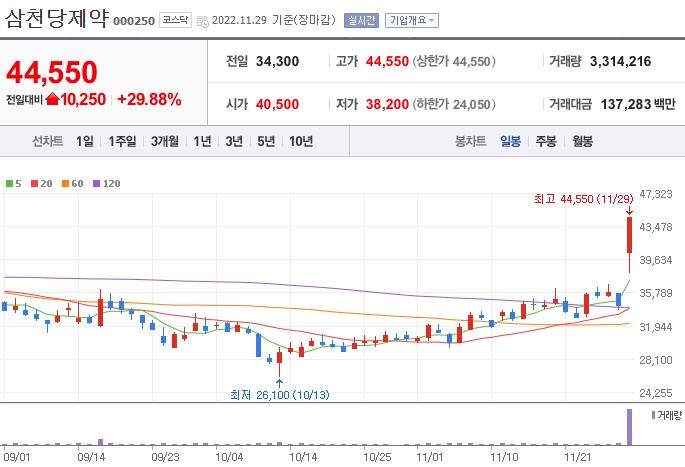Select the 5년 line chart tab

coord(266,141)
